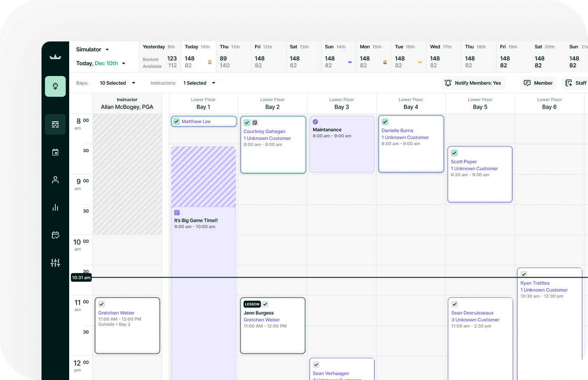Select the Wed 17th day tab

pyautogui.click(x=444, y=57)
